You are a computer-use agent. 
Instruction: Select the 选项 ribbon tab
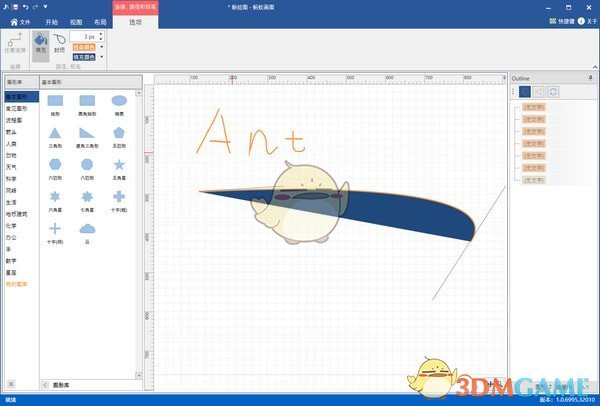135,22
